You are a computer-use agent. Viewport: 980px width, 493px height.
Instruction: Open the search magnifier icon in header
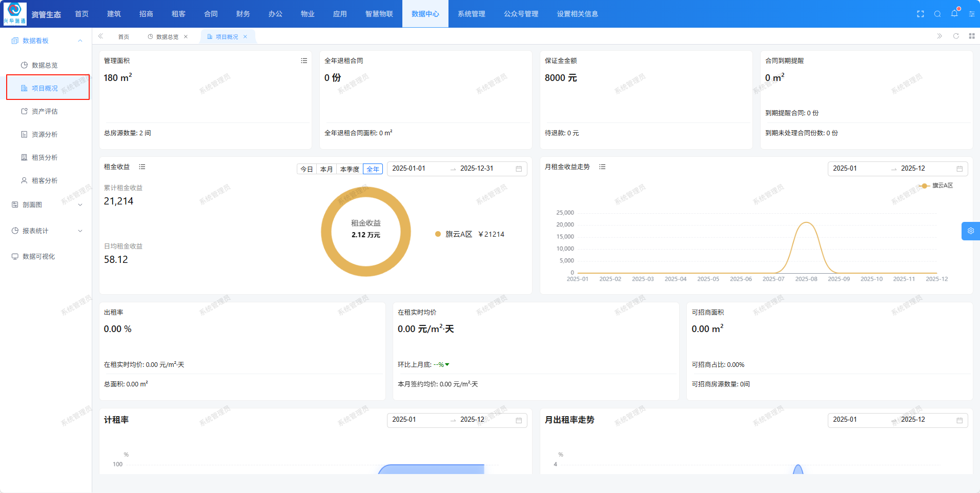pos(937,14)
